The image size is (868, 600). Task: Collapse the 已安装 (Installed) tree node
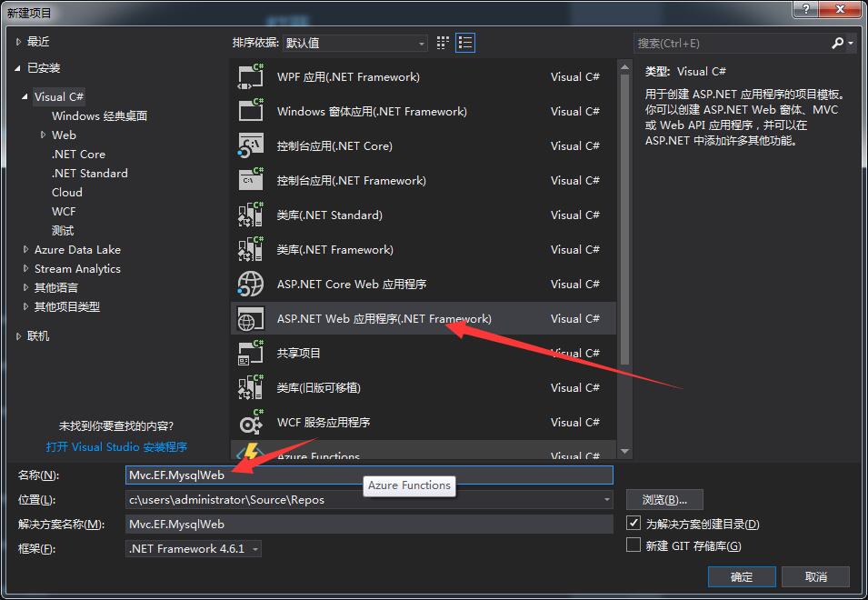pyautogui.click(x=17, y=68)
